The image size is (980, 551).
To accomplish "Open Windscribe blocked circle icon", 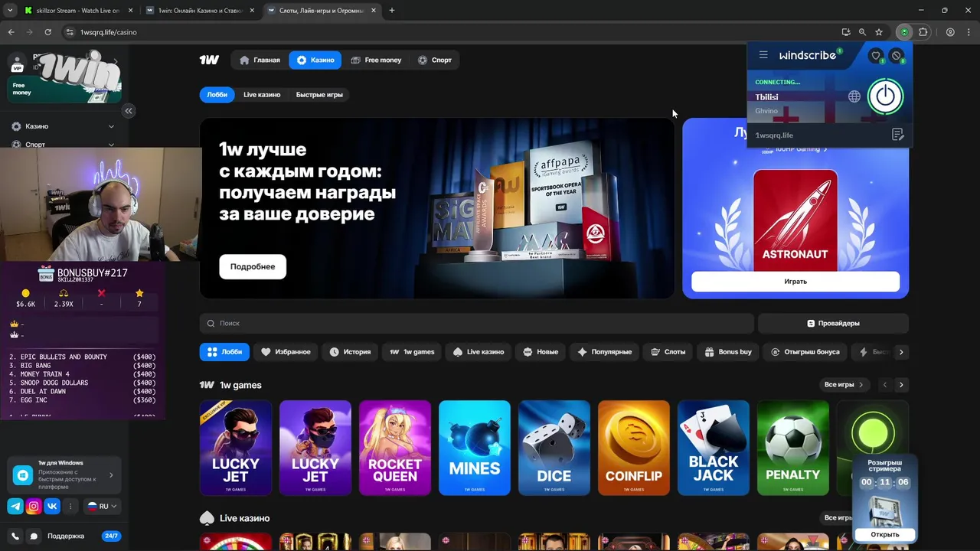I will pyautogui.click(x=897, y=55).
